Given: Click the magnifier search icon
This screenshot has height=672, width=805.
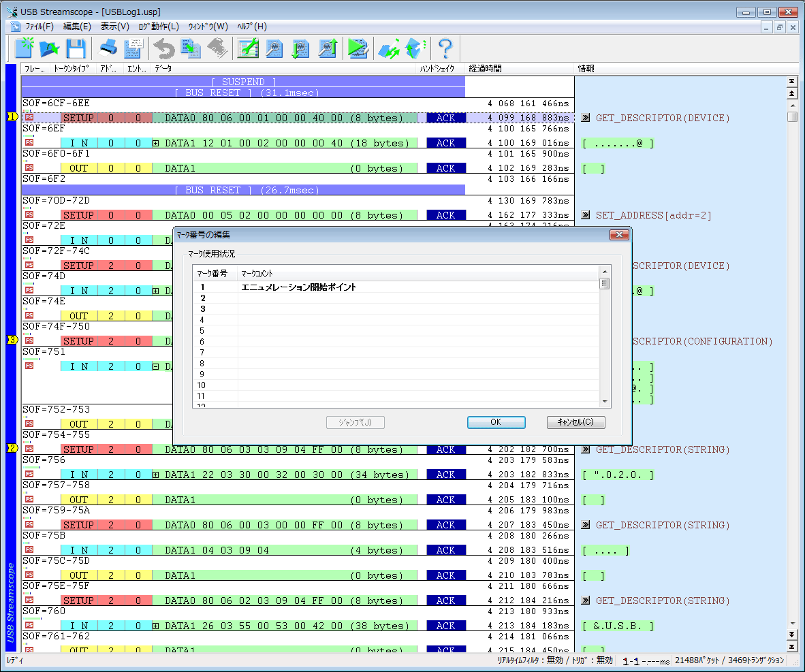Looking at the screenshot, I should tap(274, 48).
